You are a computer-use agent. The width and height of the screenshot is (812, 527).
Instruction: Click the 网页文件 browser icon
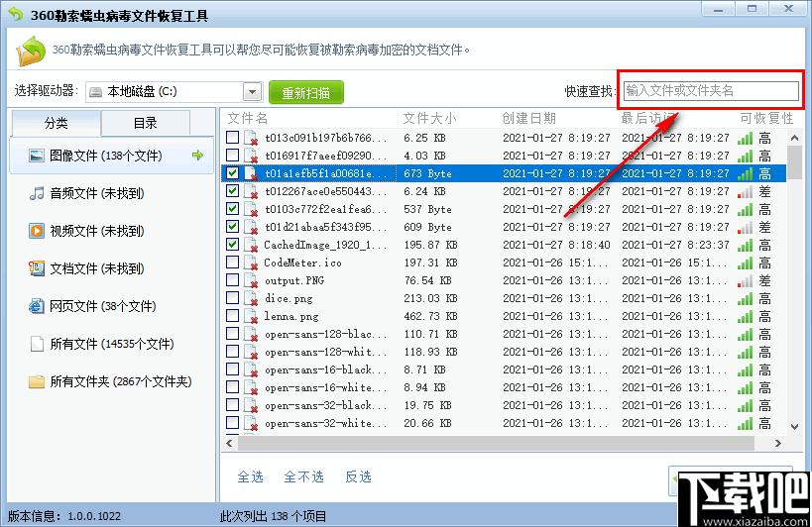[37, 306]
